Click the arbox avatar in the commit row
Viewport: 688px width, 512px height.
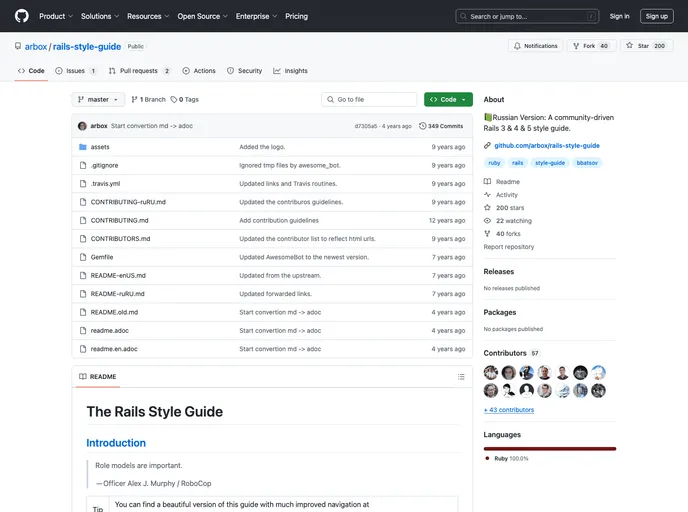82,126
